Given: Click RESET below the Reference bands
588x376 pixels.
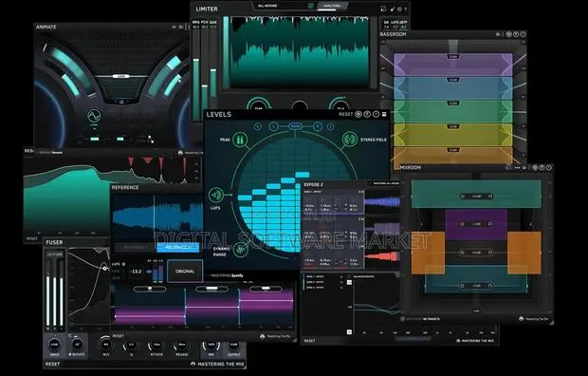Looking at the screenshot, I should coord(119,336).
